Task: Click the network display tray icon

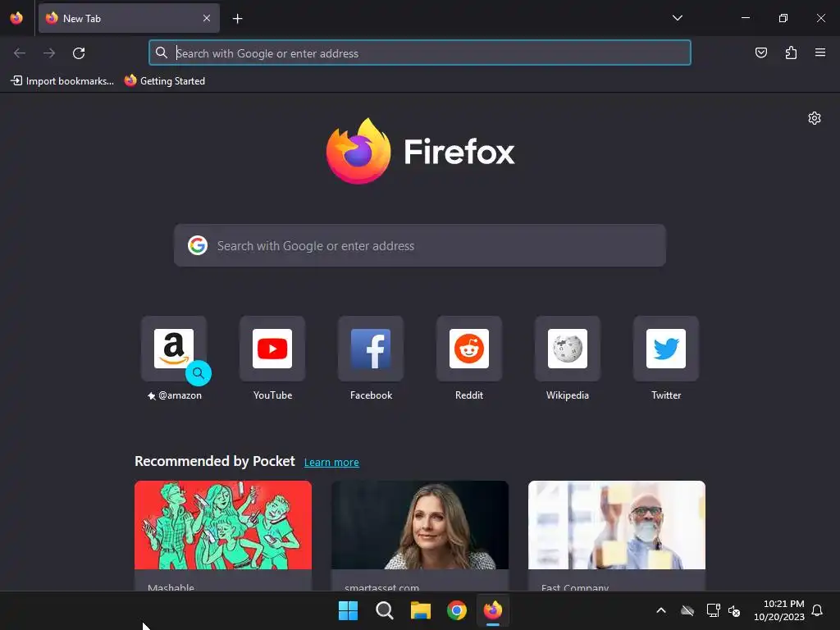Action: tap(713, 610)
